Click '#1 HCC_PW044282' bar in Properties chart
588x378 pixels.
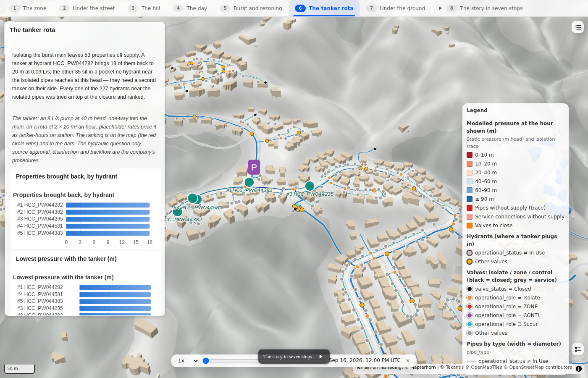pos(108,205)
